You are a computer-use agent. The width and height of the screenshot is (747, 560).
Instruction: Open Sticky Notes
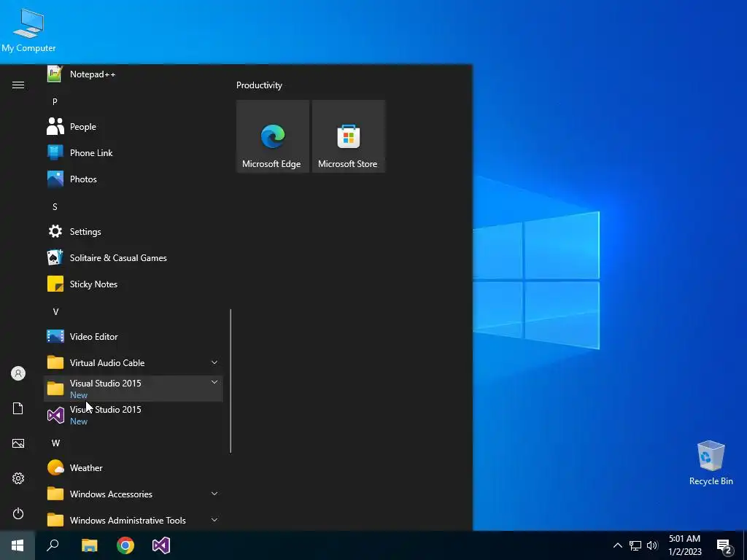coord(133,284)
